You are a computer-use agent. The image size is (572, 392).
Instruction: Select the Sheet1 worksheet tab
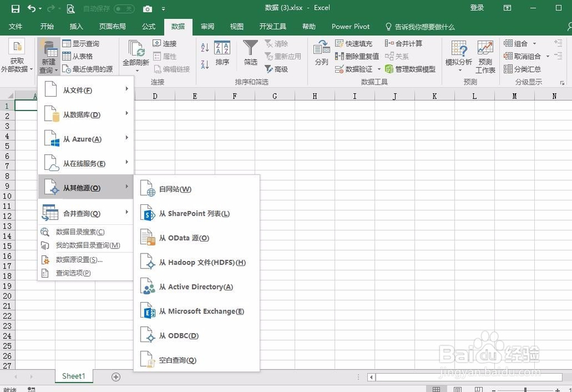pos(74,376)
